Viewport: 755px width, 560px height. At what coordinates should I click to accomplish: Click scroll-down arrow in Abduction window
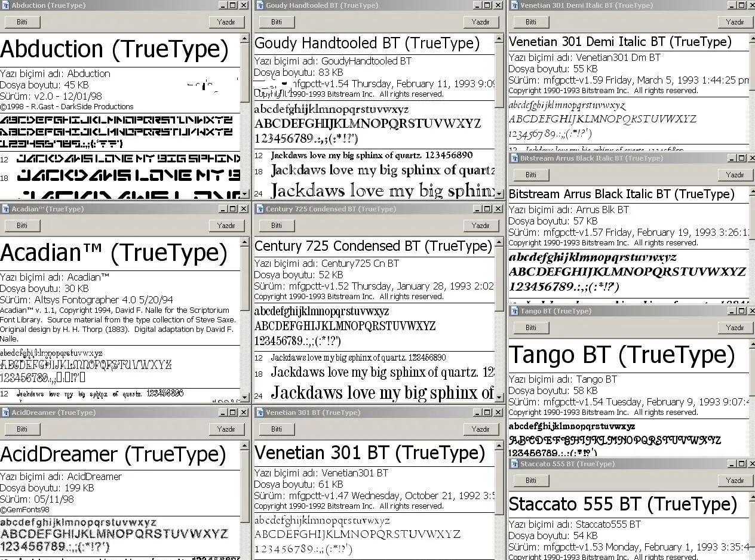(245, 194)
